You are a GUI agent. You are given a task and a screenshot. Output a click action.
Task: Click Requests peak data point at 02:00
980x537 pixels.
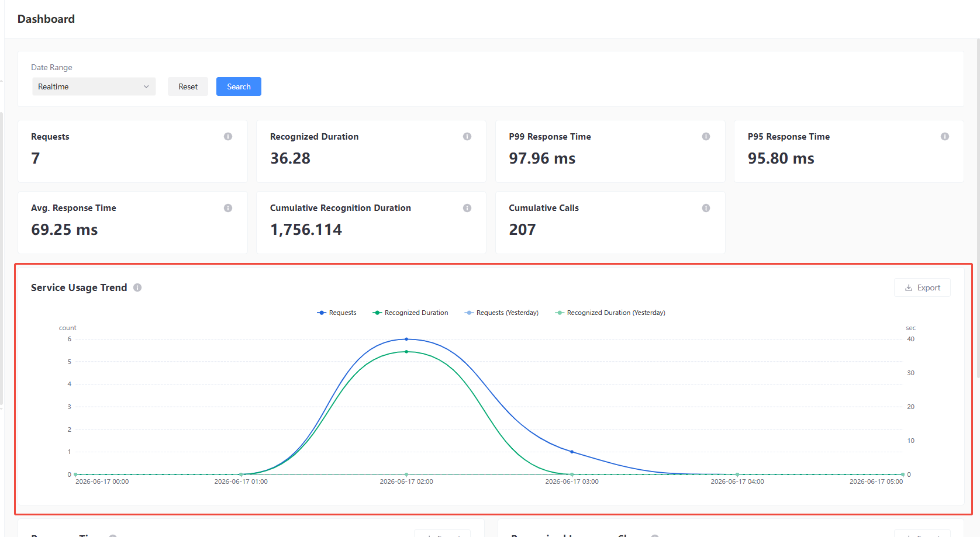406,339
